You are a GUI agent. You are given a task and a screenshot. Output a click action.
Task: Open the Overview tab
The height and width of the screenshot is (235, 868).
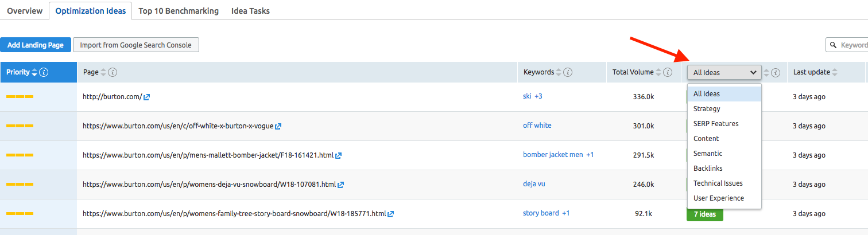tap(25, 11)
